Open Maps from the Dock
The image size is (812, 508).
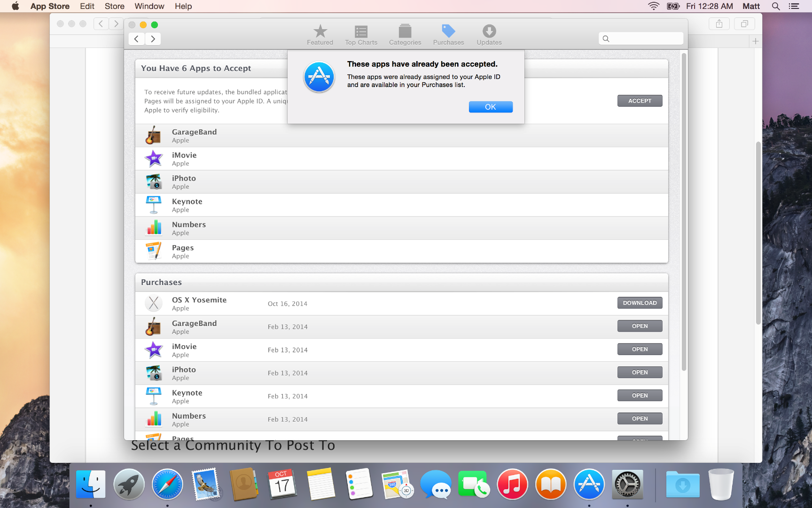pos(398,484)
